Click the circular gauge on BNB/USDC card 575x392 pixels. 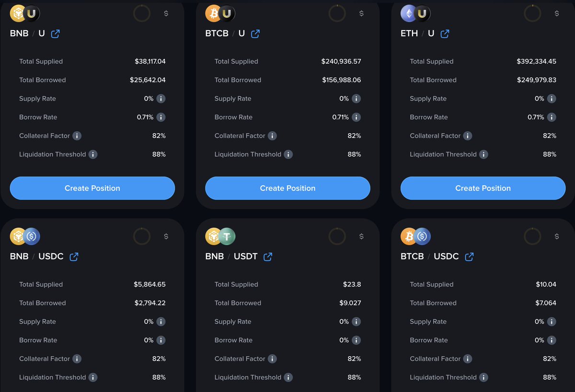[141, 236]
